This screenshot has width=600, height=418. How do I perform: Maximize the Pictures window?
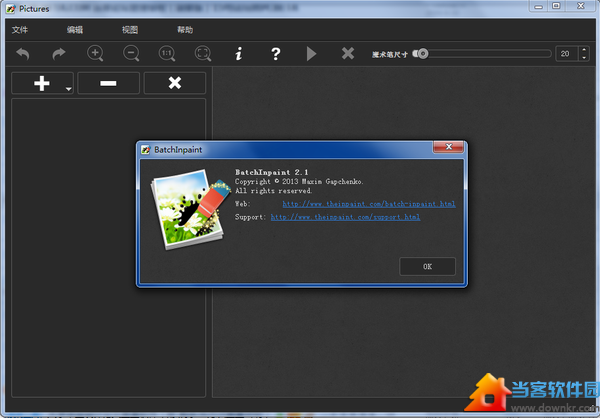(x=556, y=6)
